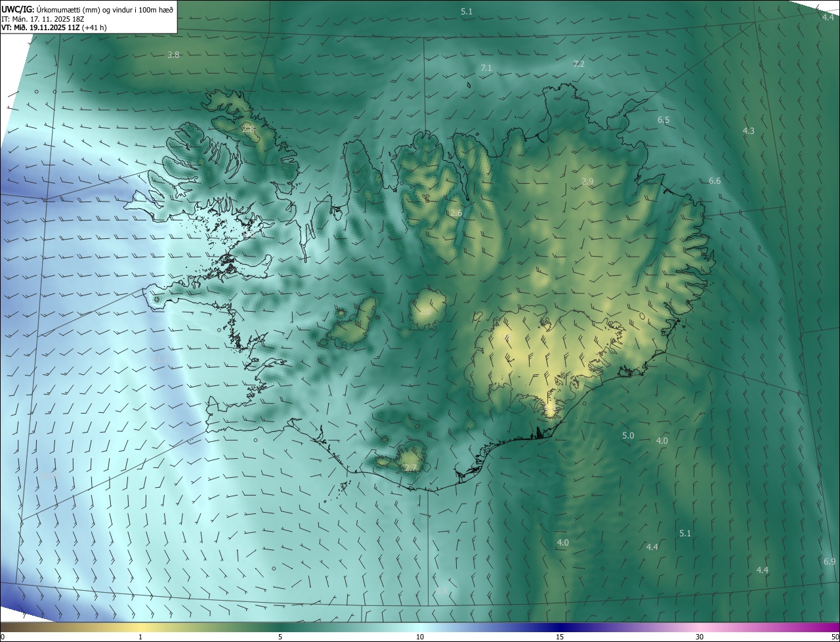This screenshot has height=642, width=840.
Task: Click the 4.3 value label
Action: pyautogui.click(x=748, y=131)
